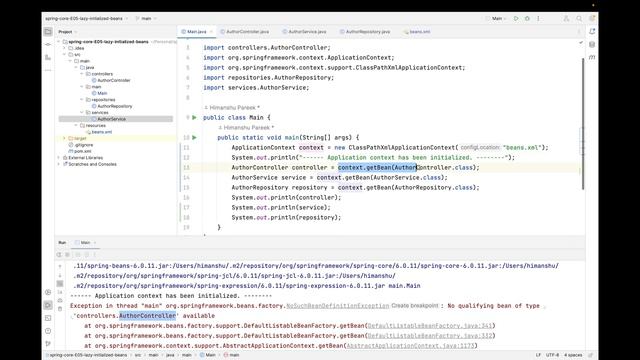
Task: Start the Debug icon in the top toolbar
Action: [527, 18]
